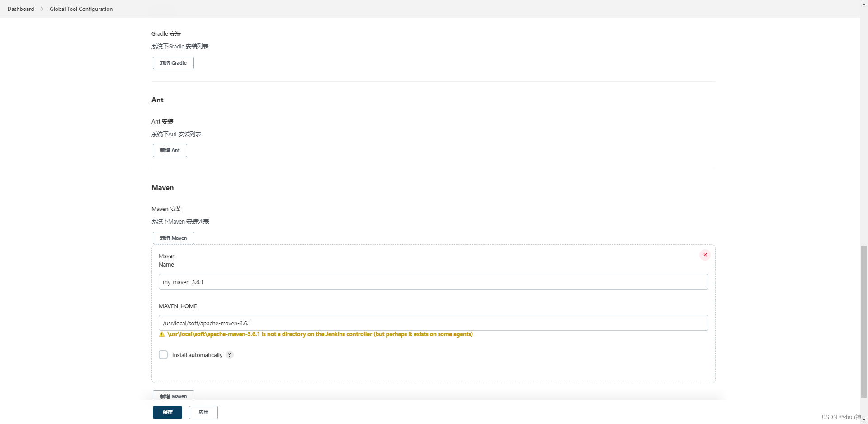Viewport: 868px width, 424px height.
Task: Click the Maven section heading
Action: (162, 187)
